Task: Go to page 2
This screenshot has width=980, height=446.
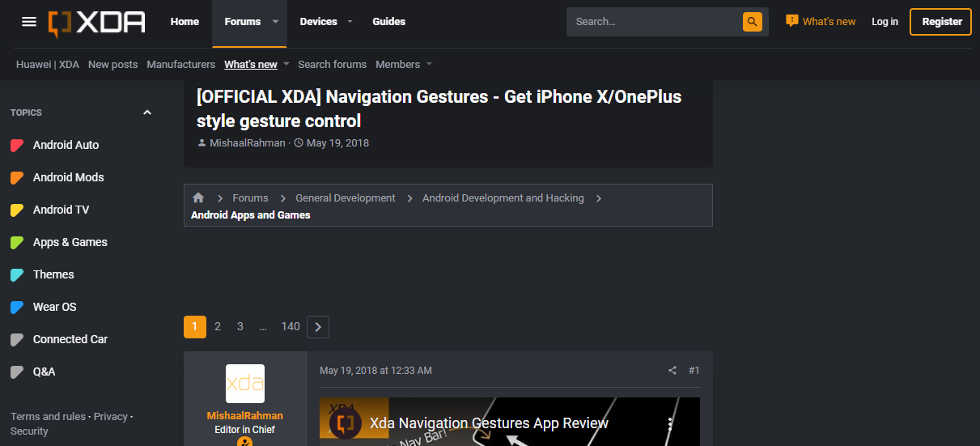Action: click(x=218, y=327)
